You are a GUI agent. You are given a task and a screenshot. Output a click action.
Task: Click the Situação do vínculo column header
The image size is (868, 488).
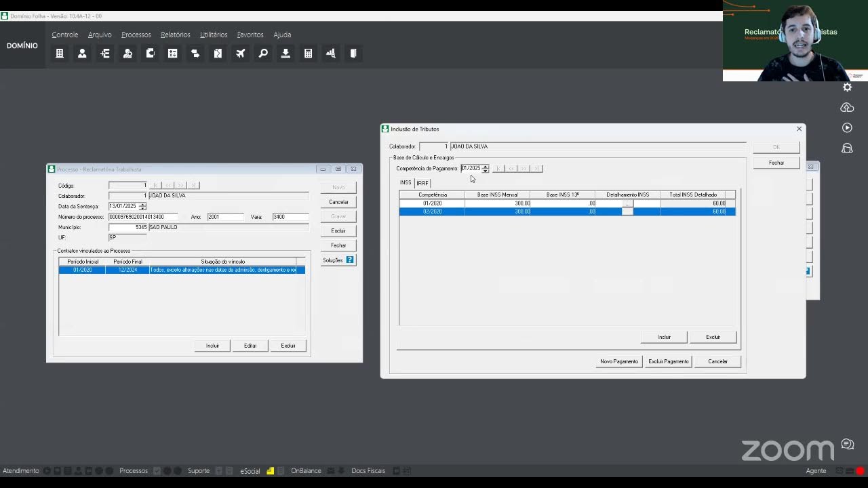tap(223, 262)
